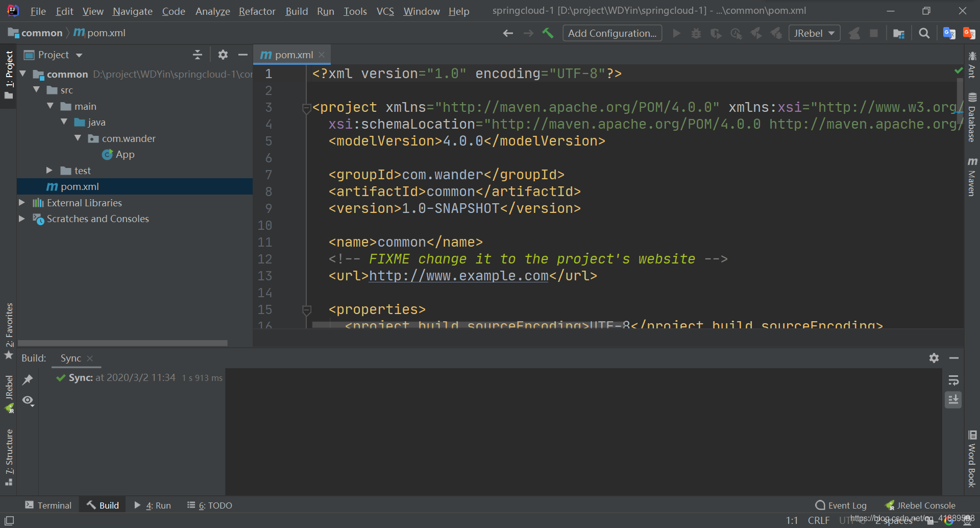Collapse the main folder
This screenshot has height=528, width=980.
coord(50,106)
